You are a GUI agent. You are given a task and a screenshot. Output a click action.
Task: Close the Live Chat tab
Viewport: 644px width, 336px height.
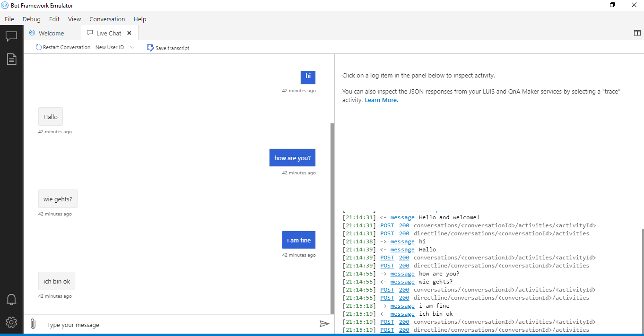(x=129, y=33)
